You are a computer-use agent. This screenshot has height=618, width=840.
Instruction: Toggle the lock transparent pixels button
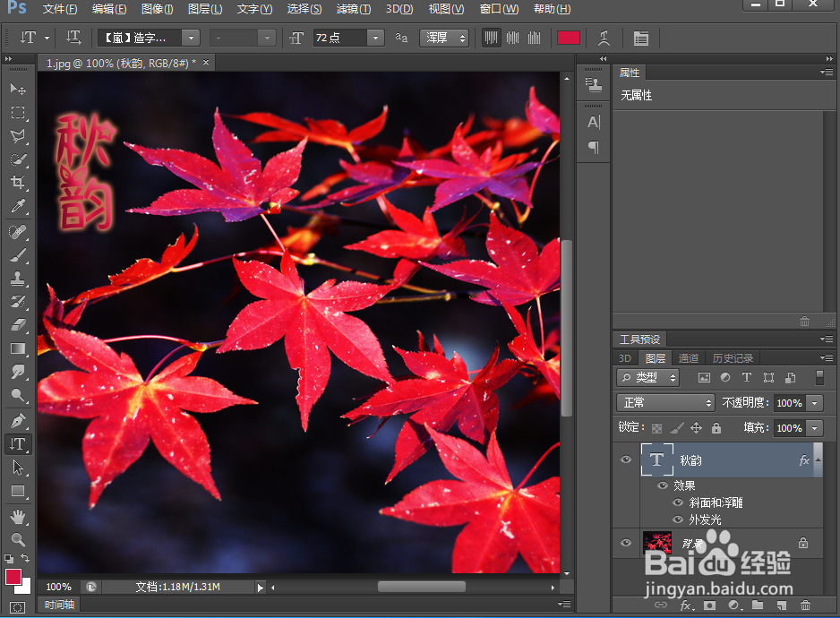[656, 428]
